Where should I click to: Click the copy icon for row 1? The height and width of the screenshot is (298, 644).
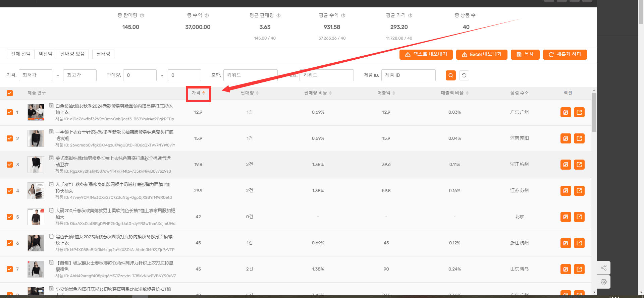click(x=566, y=112)
